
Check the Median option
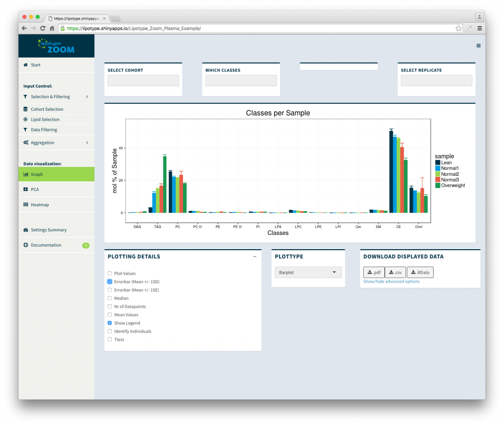pos(109,298)
